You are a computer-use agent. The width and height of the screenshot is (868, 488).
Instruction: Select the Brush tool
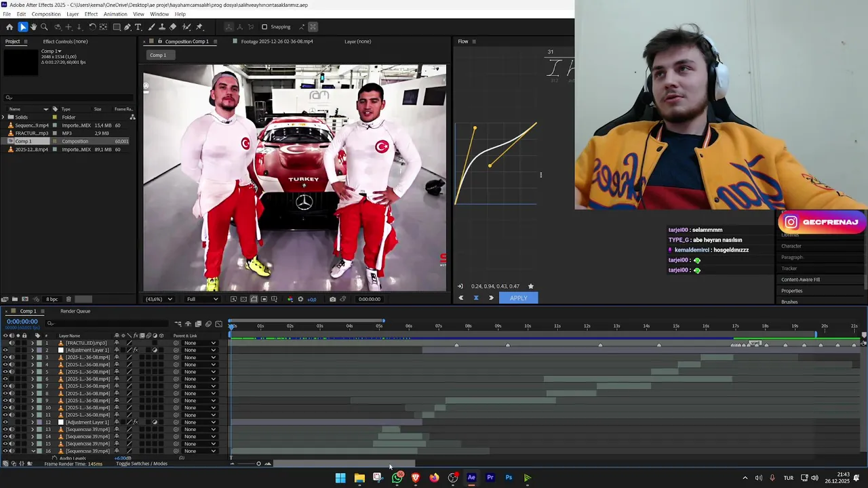point(151,27)
